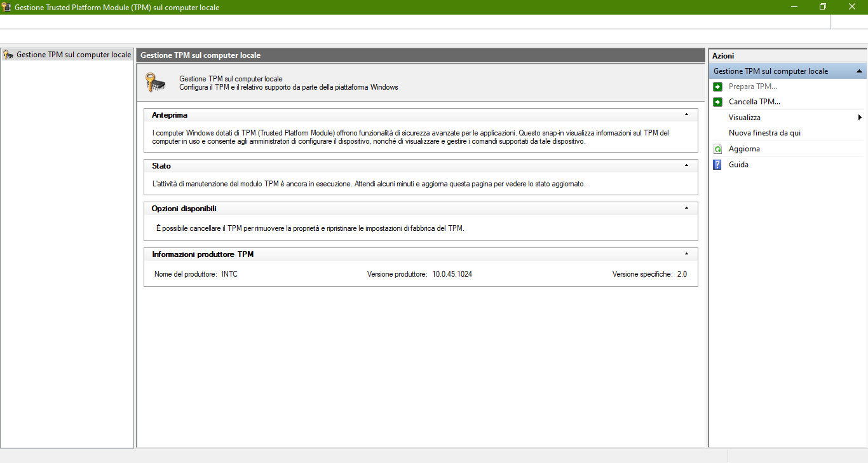Collapse Gestione TPM group in Azioni pane
The image size is (868, 463).
pyautogui.click(x=859, y=71)
